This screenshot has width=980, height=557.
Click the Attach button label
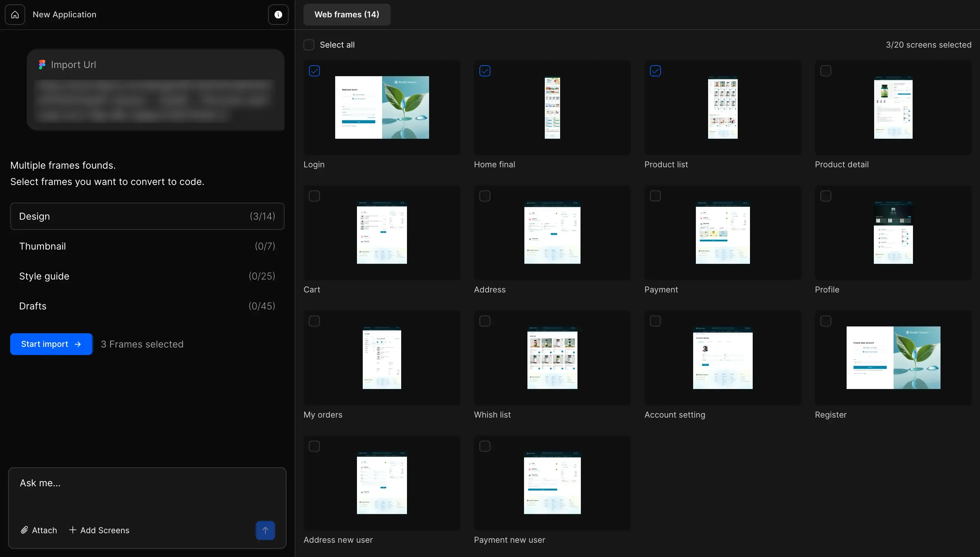(x=44, y=530)
